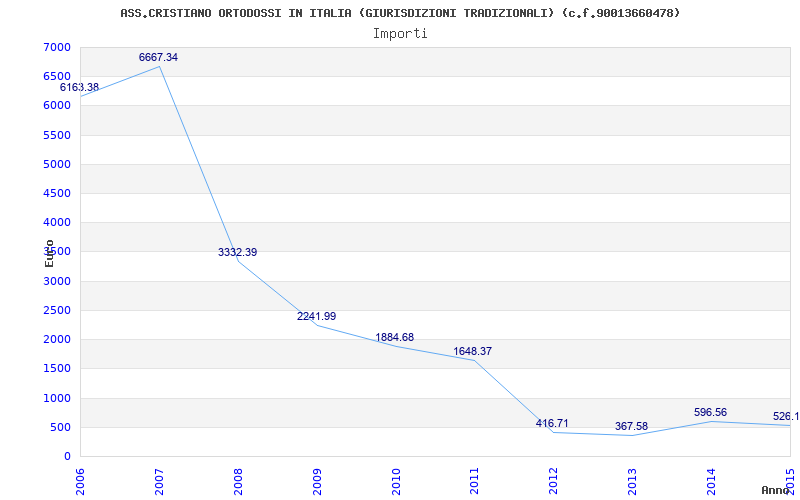
Task: Click the y-axis value 6000
Action: [57, 106]
